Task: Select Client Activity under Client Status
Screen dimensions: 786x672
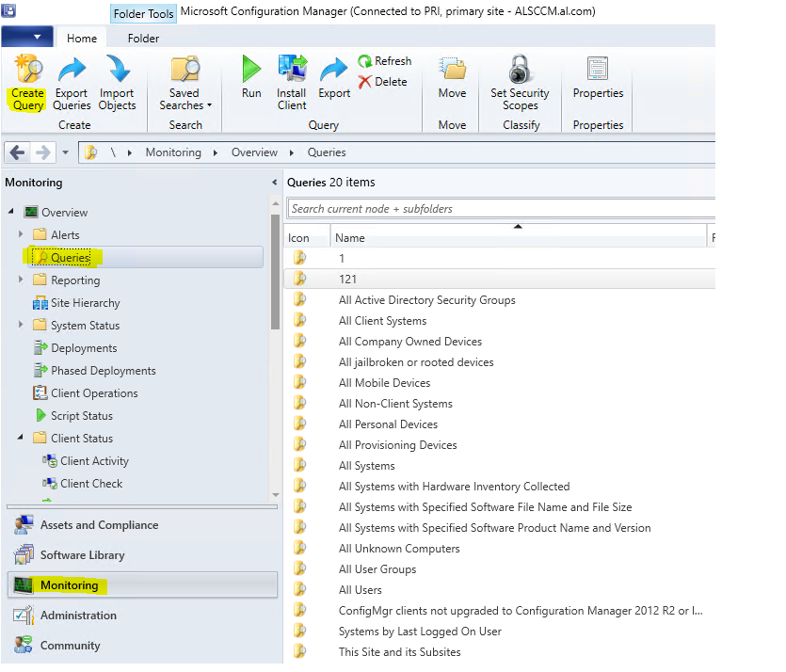Action: (x=86, y=461)
